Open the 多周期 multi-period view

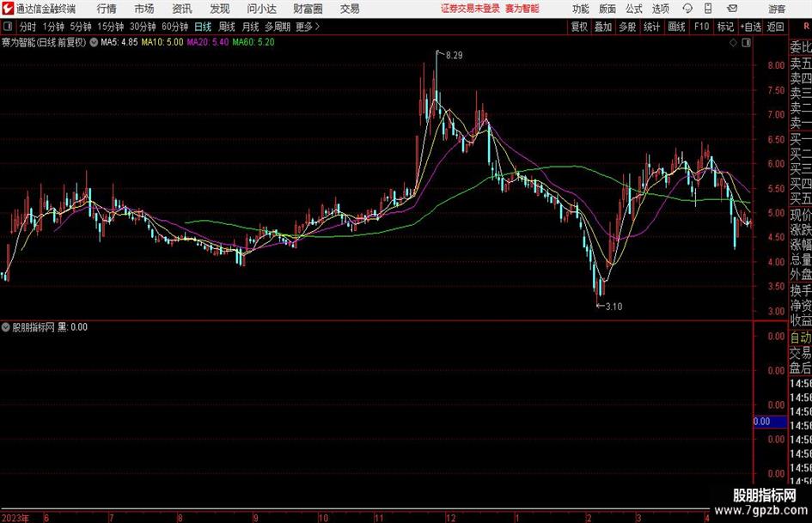(278, 27)
